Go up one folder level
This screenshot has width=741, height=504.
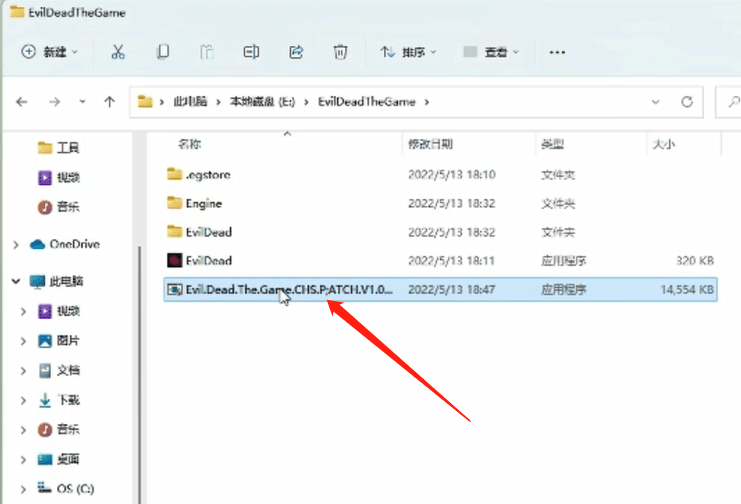[109, 102]
